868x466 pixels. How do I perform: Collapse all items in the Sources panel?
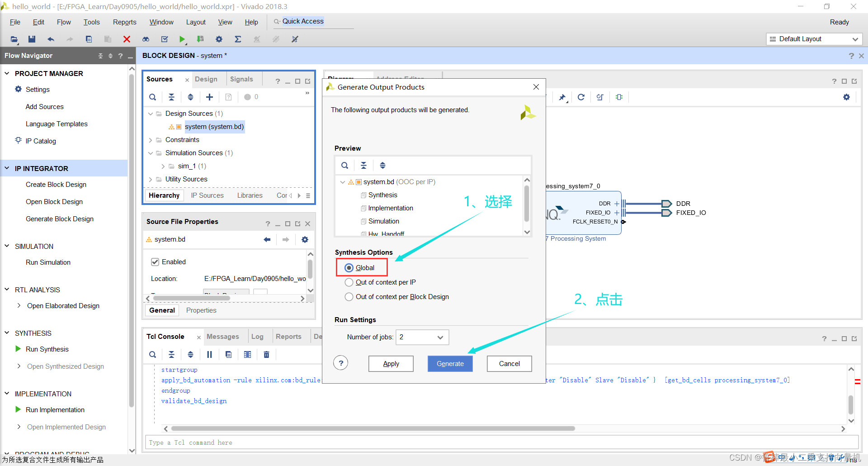point(171,97)
